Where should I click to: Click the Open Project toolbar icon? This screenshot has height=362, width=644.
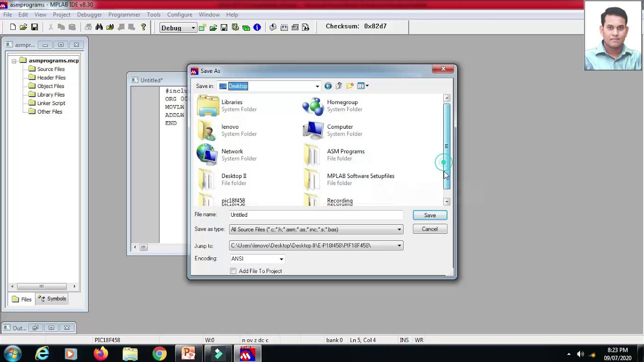[213, 27]
